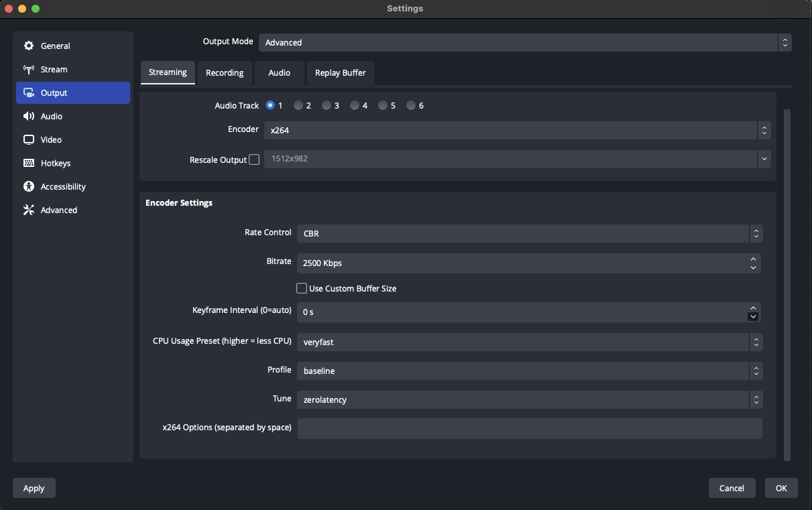Select the Accessibility settings section

[x=62, y=186]
